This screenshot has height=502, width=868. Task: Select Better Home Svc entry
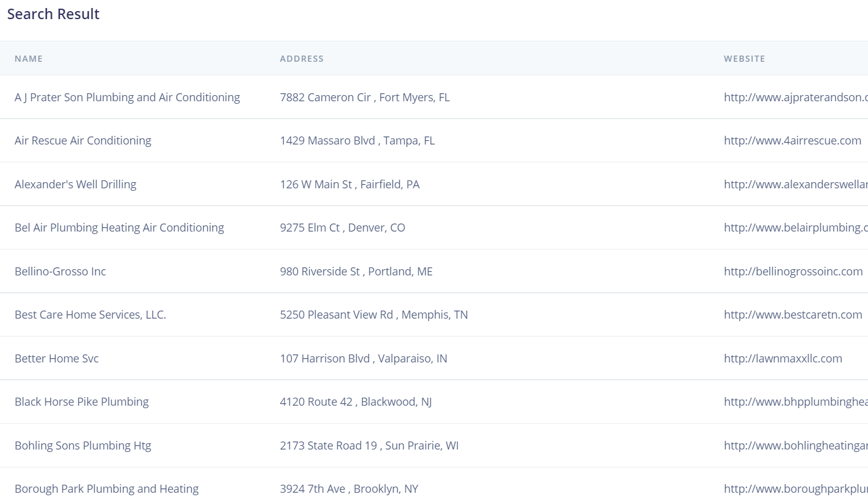pyautogui.click(x=57, y=359)
